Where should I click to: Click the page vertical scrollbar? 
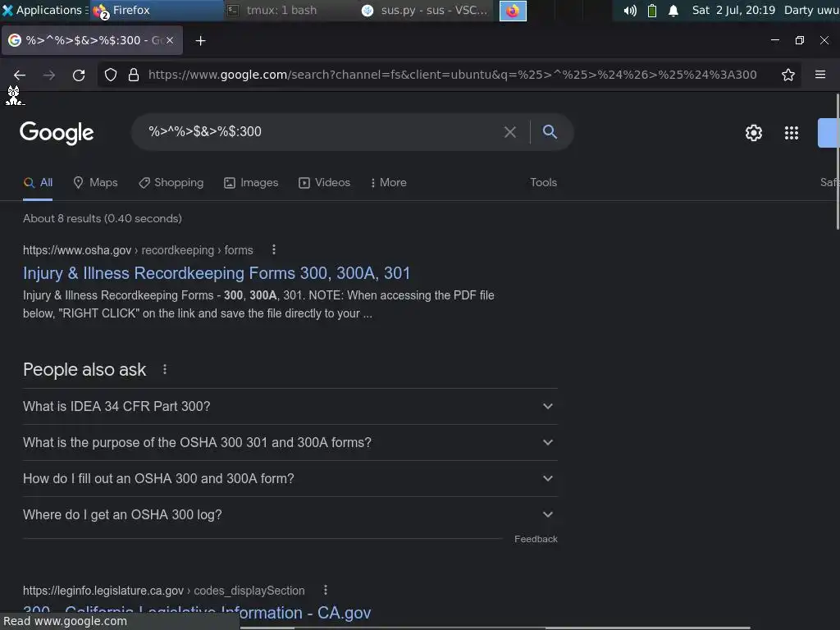pos(838,162)
